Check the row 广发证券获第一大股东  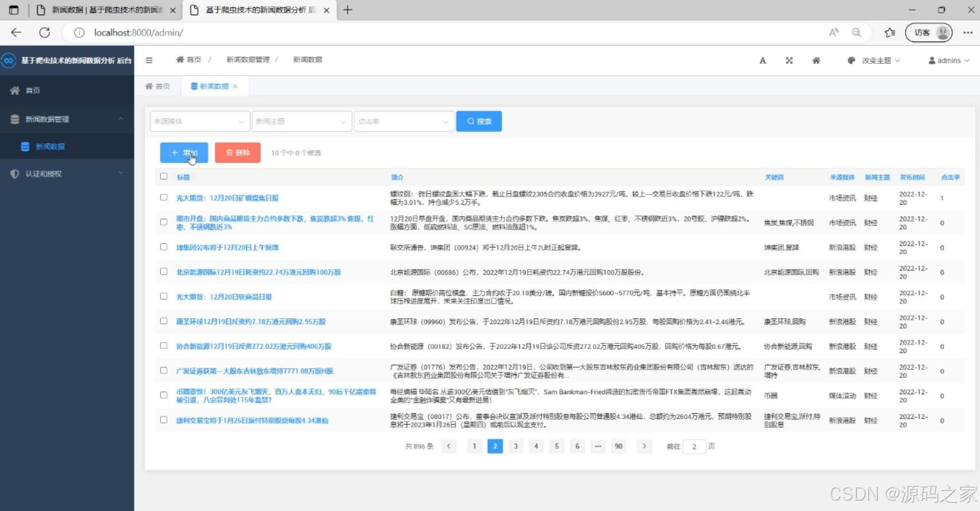164,371
